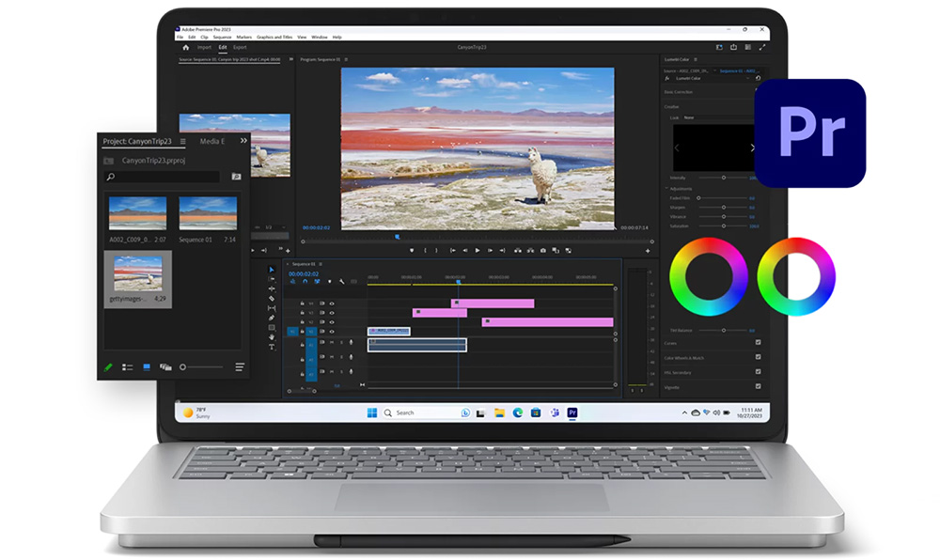940x560 pixels.
Task: Click next Look preview arrow
Action: [x=752, y=148]
